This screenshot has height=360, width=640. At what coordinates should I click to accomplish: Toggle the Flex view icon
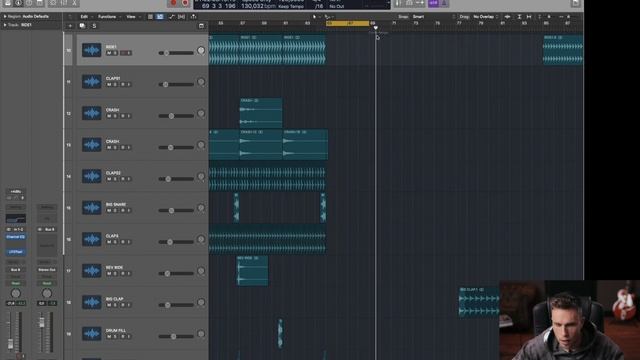pos(181,17)
